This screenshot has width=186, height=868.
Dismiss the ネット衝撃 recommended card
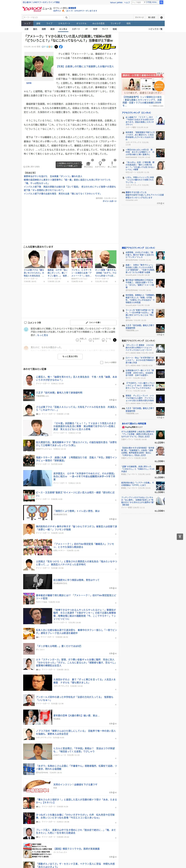pyautogui.click(x=115, y=281)
